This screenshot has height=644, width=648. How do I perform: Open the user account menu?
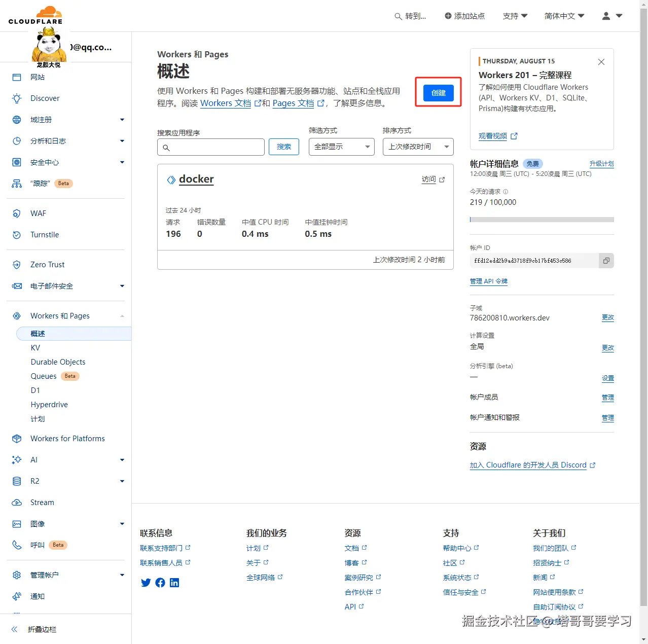[x=612, y=16]
